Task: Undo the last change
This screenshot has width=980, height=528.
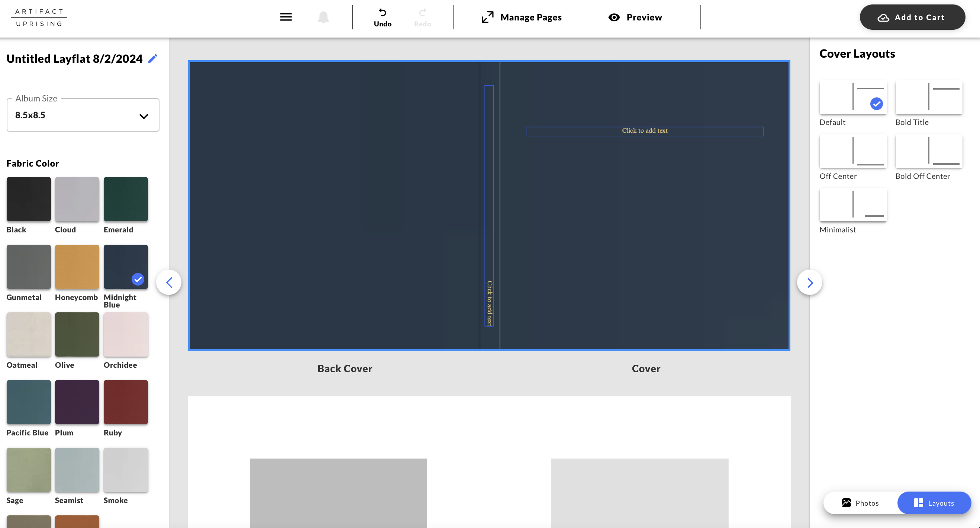Action: (382, 18)
